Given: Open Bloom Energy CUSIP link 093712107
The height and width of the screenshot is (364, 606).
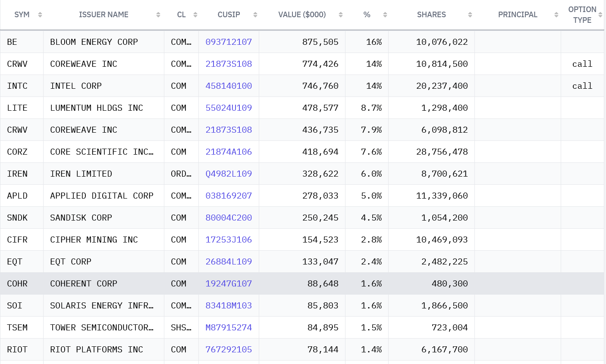Looking at the screenshot, I should [229, 42].
